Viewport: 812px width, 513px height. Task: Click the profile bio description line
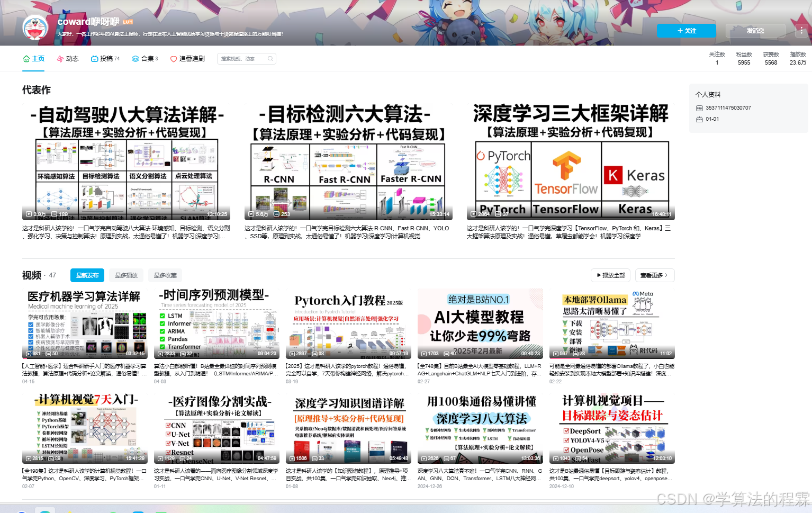pyautogui.click(x=170, y=34)
